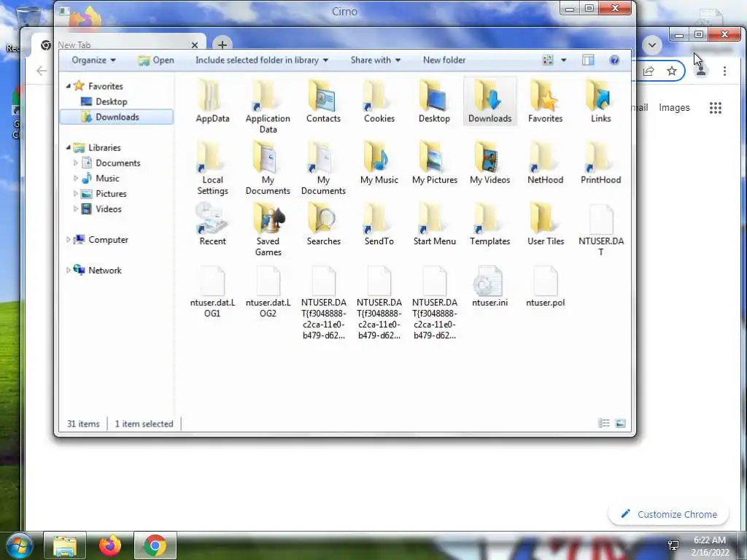
Task: Create a New folder
Action: (444, 60)
